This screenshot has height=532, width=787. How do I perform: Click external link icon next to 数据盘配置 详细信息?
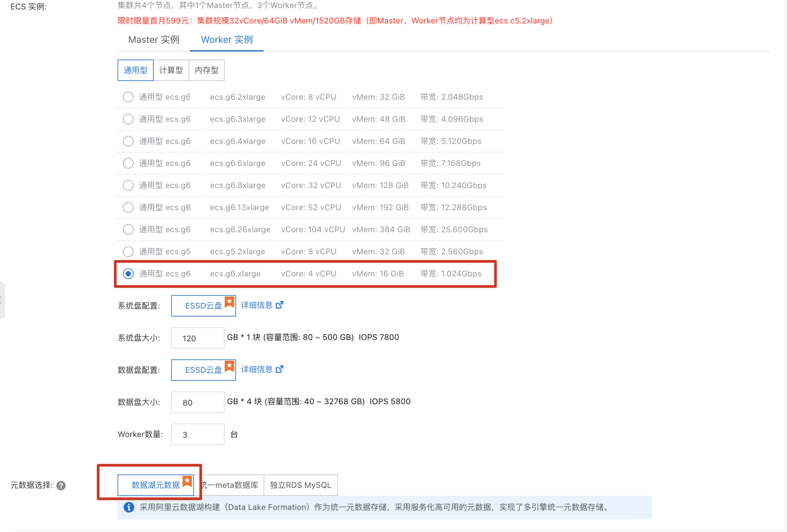click(279, 369)
